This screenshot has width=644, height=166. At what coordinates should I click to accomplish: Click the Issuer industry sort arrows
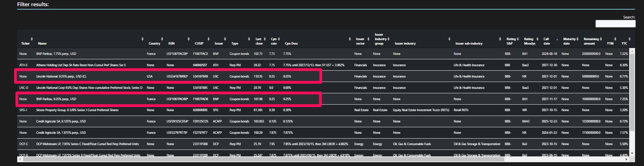tap(449, 39)
